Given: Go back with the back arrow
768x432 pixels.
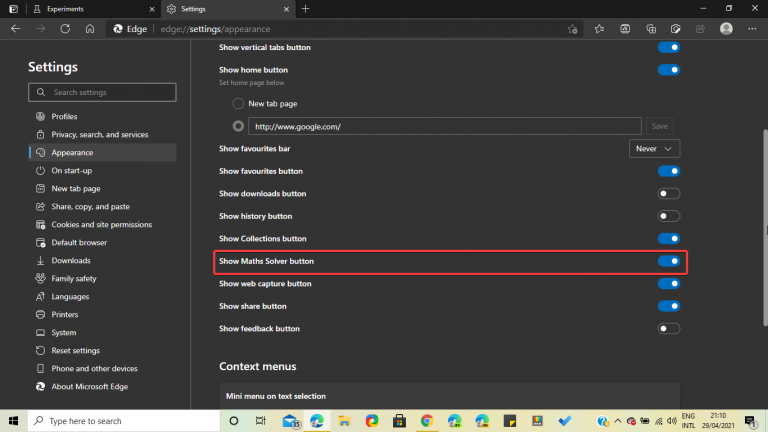Looking at the screenshot, I should click(x=16, y=29).
